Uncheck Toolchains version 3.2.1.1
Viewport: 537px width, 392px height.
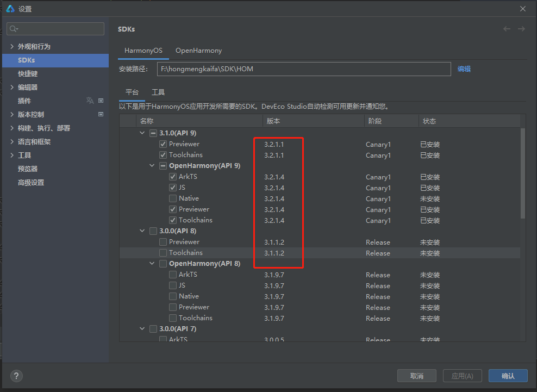tap(163, 155)
